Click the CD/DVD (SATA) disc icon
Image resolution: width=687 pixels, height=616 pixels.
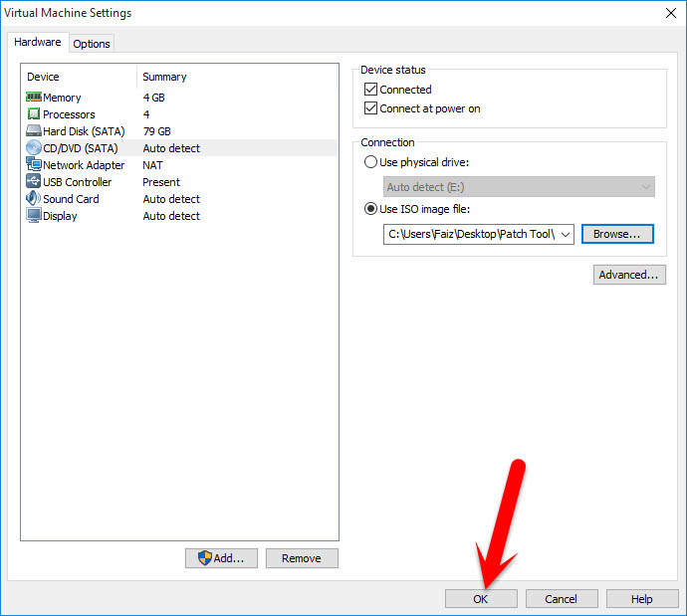(34, 147)
